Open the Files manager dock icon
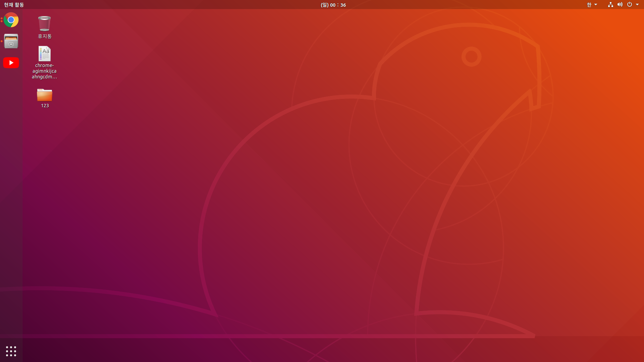The height and width of the screenshot is (362, 644). 11,41
